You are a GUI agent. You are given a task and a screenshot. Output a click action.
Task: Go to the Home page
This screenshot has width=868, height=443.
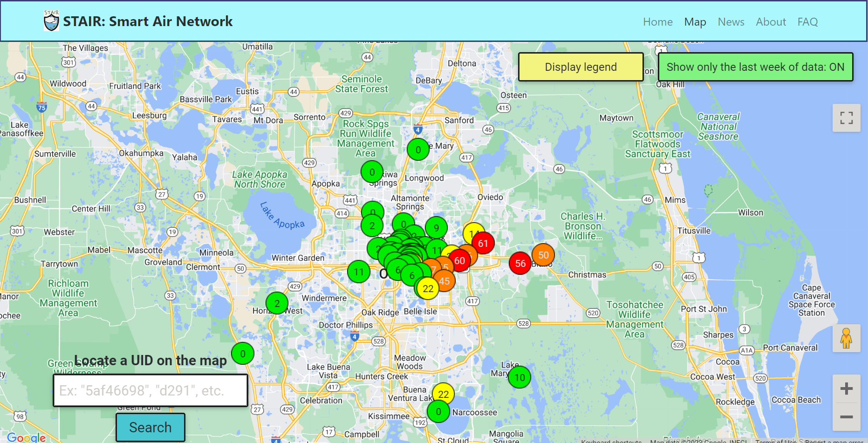(657, 22)
